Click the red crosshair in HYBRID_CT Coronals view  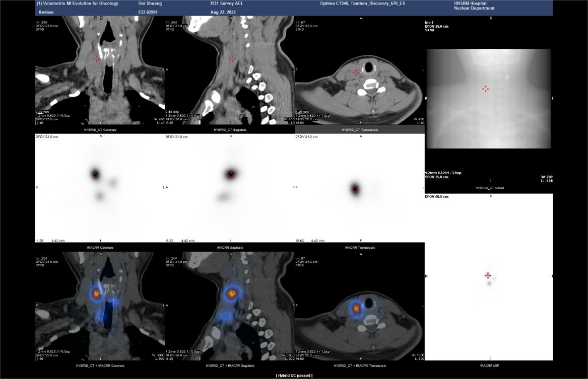click(x=96, y=58)
